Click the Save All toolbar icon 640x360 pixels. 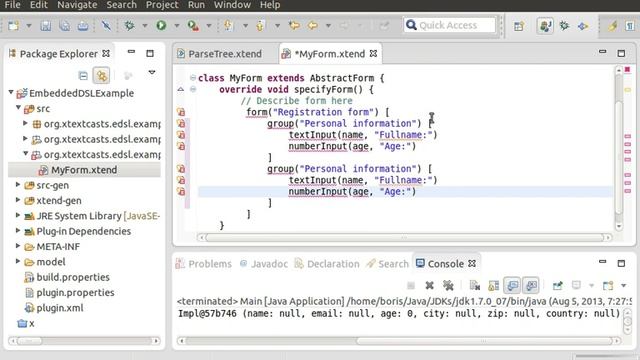click(x=64, y=26)
